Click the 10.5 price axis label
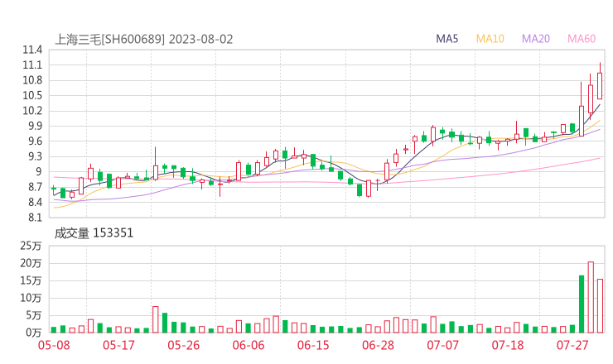Viewport: 613px width, 364px height. pos(32,95)
